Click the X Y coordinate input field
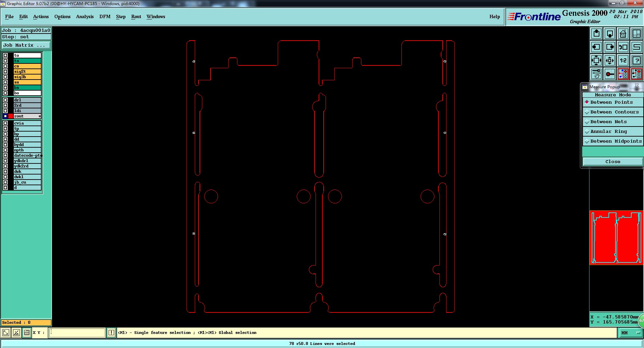Image resolution: width=644 pixels, height=348 pixels. pyautogui.click(x=77, y=333)
